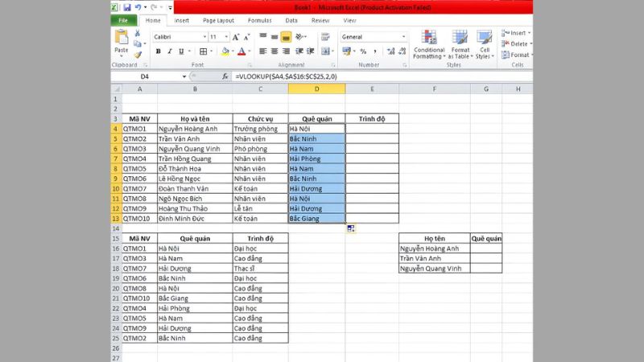
Task: Toggle Italic formatting
Action: (169, 51)
